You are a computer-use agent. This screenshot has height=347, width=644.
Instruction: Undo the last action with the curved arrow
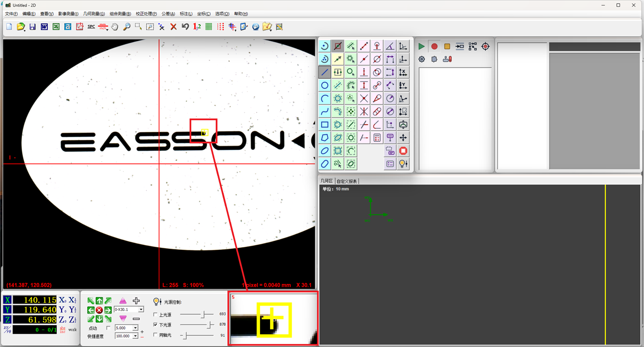185,27
